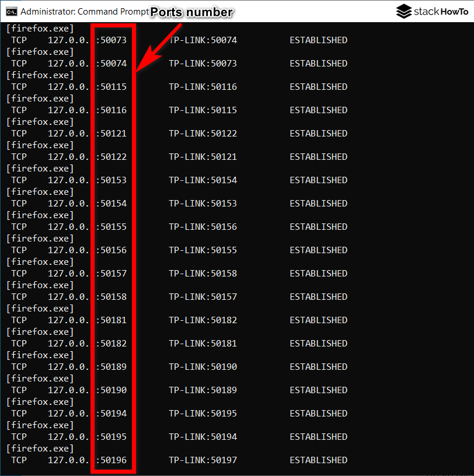Click [firefox.exe] line above the :50073 row

[40, 29]
